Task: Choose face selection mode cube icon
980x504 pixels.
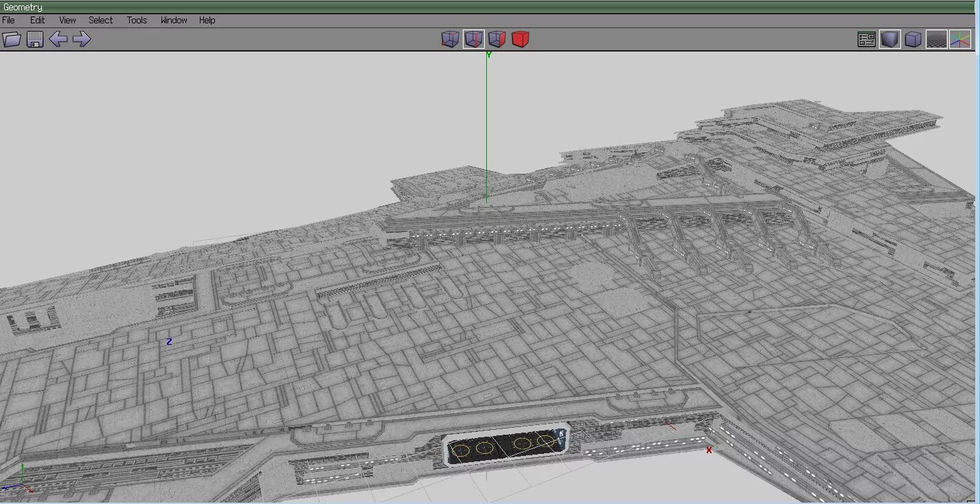Action: pos(497,39)
